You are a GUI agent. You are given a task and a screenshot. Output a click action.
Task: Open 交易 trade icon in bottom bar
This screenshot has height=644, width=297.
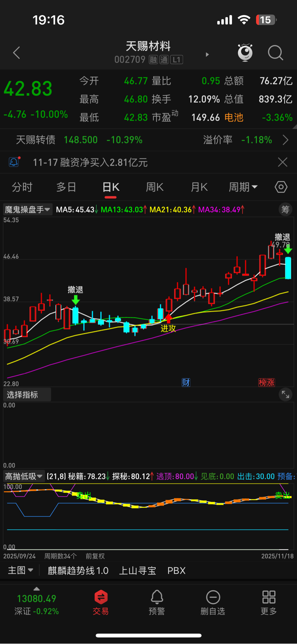[x=101, y=603]
